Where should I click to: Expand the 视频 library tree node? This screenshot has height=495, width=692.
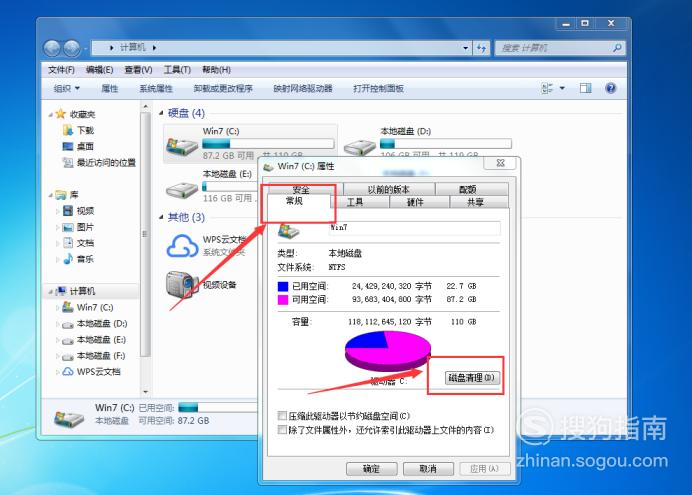58,211
